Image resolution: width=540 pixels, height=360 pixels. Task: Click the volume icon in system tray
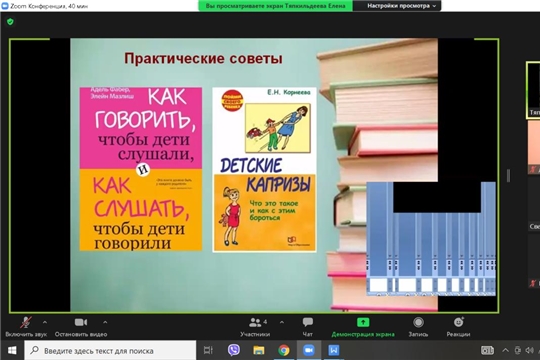529,350
